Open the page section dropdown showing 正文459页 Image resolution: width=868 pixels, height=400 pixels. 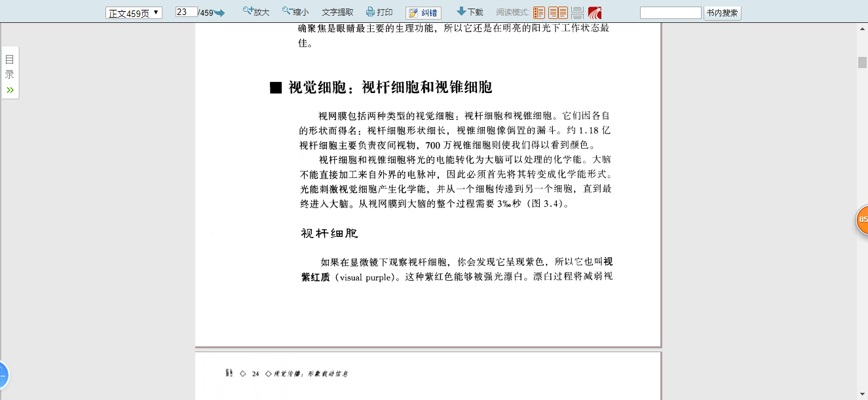click(x=134, y=11)
